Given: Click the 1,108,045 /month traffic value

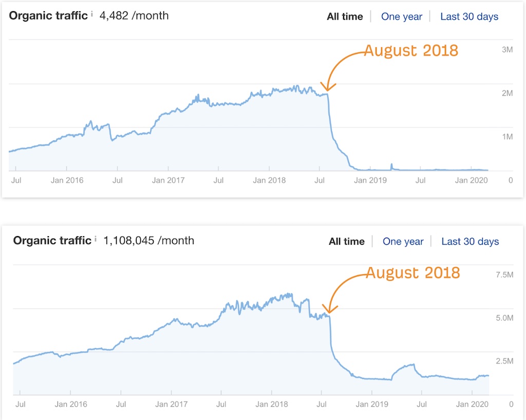Looking at the screenshot, I should coord(148,241).
